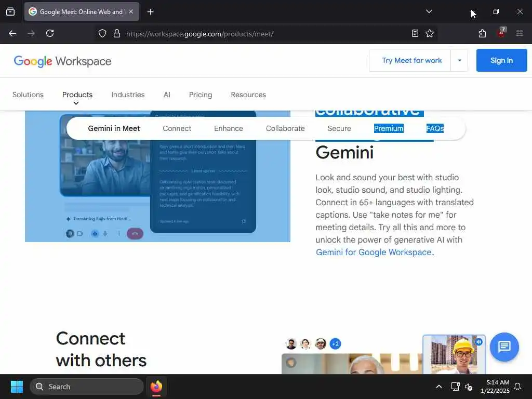Click the Gemini in Meet illustration image

157,177
